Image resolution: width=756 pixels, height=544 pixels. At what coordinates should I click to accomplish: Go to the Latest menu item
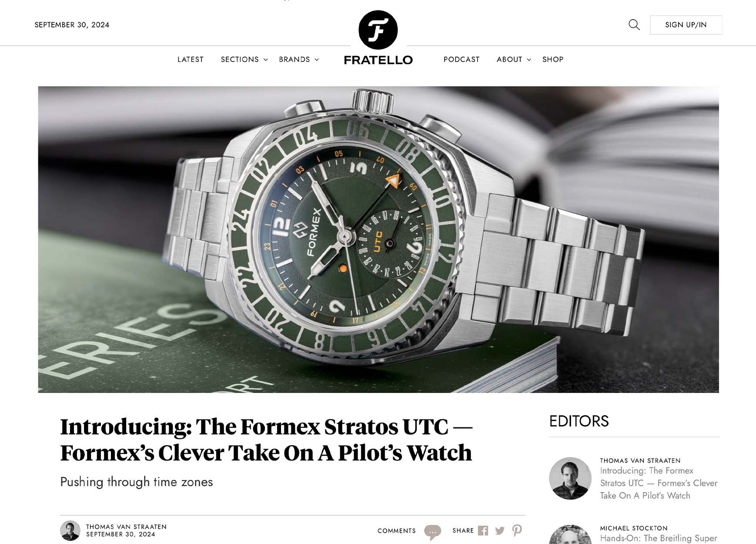point(191,59)
